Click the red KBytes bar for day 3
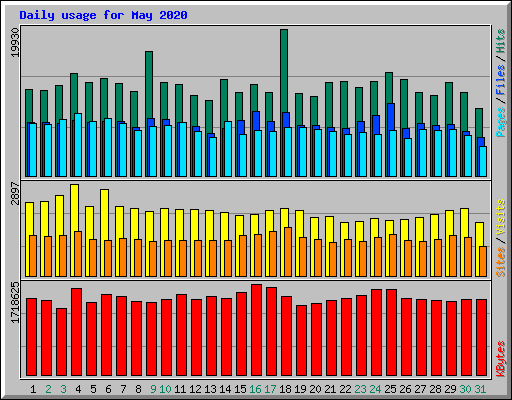 pos(61,342)
